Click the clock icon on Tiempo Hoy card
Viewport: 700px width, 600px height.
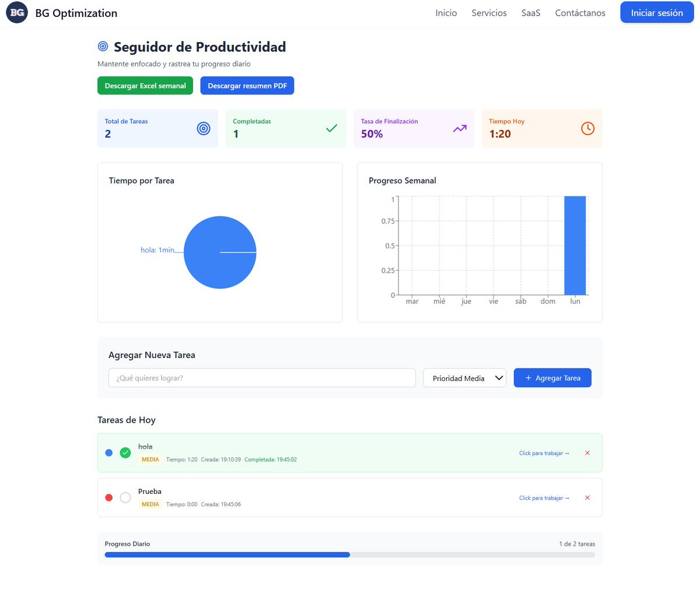(587, 128)
